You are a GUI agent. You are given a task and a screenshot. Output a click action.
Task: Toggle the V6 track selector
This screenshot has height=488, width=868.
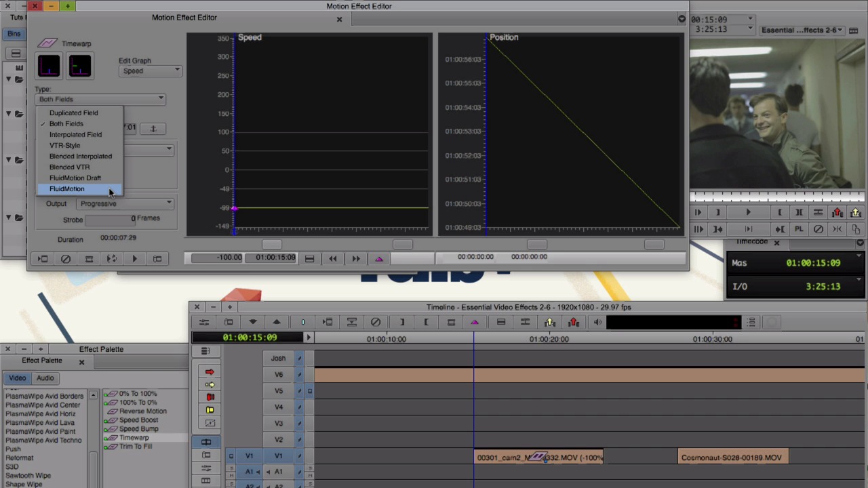click(279, 375)
